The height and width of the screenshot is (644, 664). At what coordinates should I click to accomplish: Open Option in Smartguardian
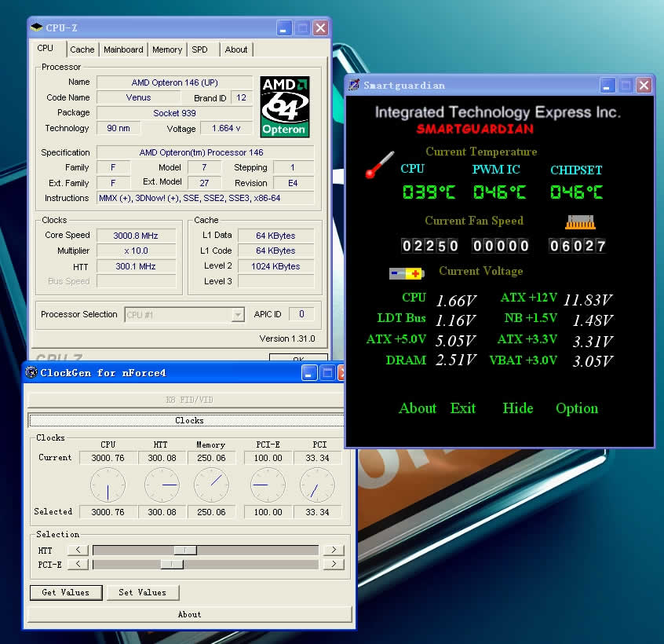pyautogui.click(x=577, y=409)
